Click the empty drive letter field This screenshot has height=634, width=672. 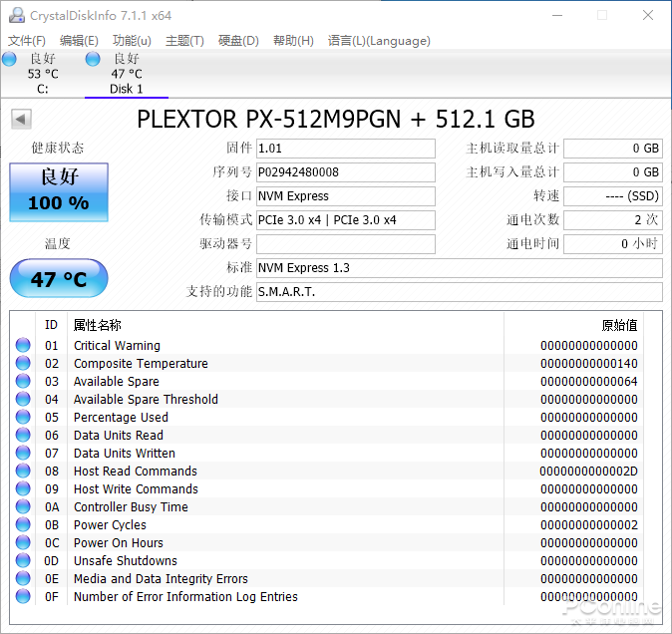coord(346,244)
